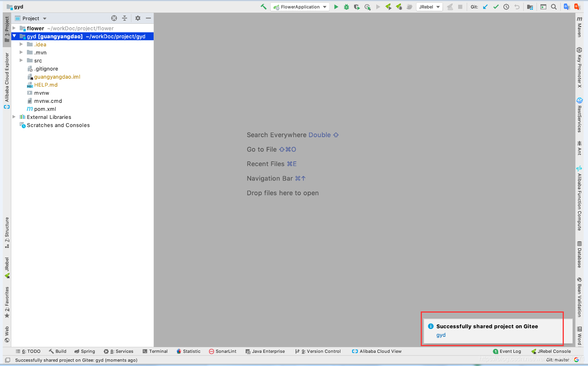Run with Coverage shield icon
The image size is (588, 366).
coord(357,7)
